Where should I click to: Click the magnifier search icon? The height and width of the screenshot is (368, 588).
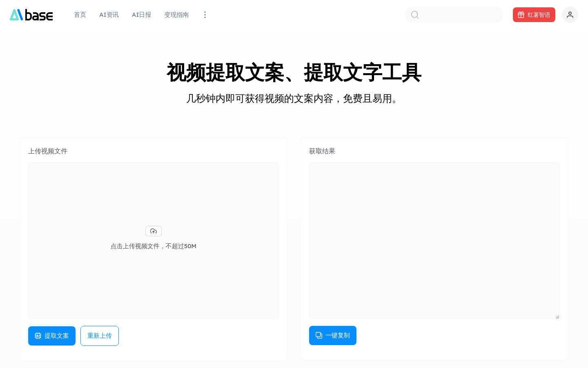(x=415, y=15)
